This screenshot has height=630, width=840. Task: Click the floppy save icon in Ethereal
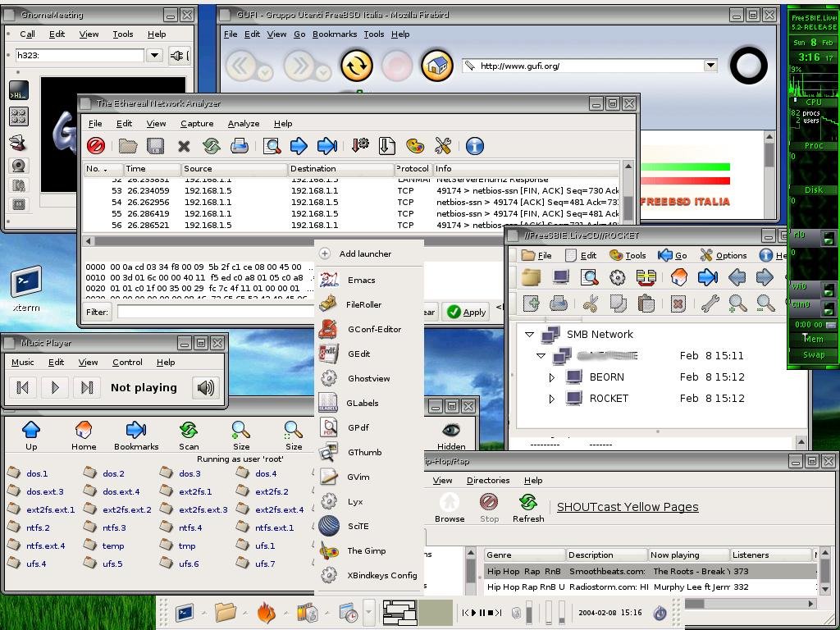155,146
